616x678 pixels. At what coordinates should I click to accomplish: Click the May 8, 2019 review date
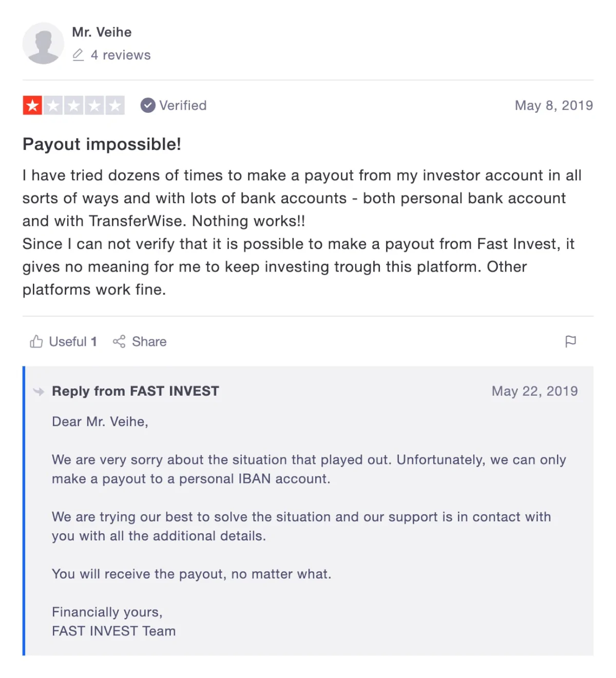tap(554, 105)
